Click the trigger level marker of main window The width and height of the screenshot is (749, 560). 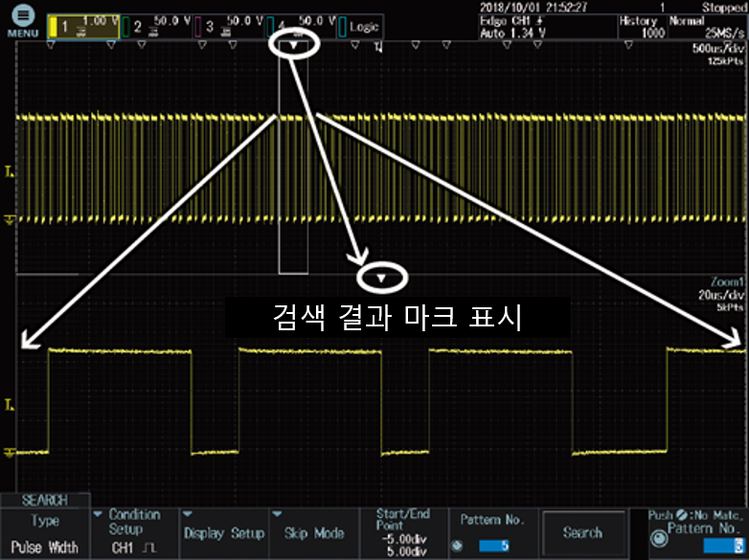[9, 171]
